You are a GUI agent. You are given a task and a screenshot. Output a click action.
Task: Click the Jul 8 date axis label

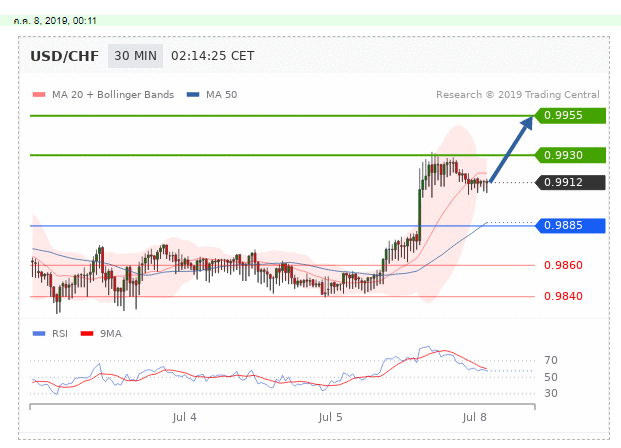474,417
